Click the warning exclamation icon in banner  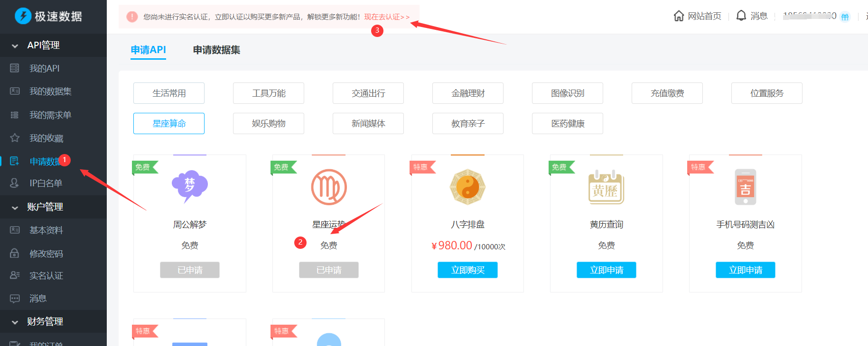pyautogui.click(x=132, y=17)
